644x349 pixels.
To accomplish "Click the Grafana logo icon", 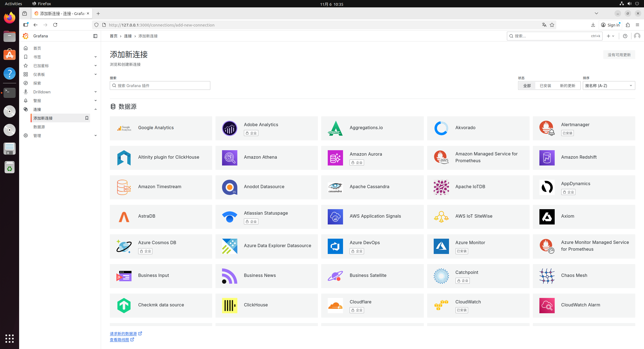I will click(26, 36).
